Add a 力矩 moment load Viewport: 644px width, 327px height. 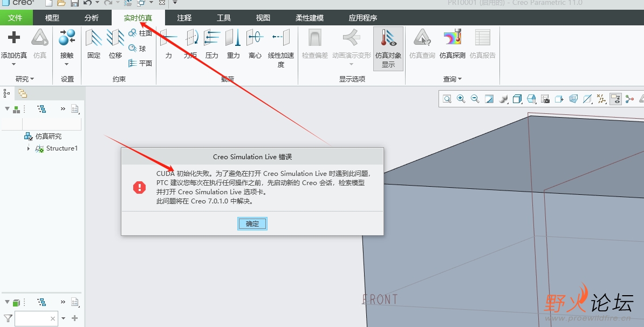pyautogui.click(x=190, y=44)
